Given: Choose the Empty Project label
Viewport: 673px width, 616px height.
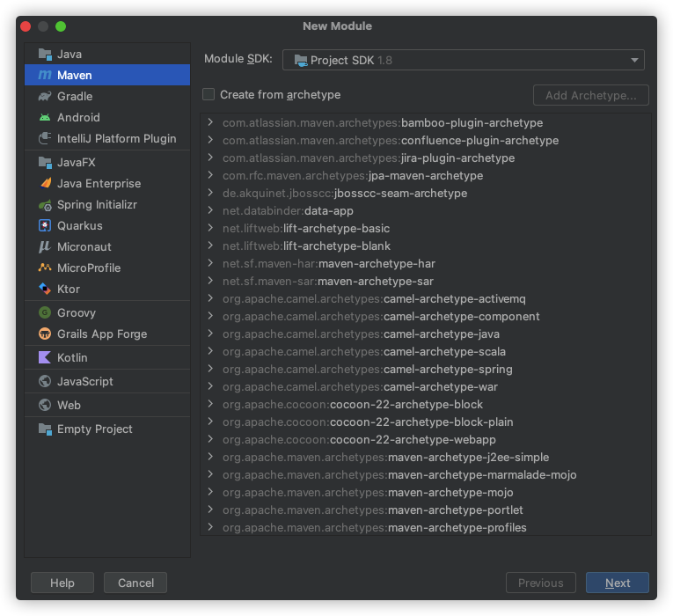Looking at the screenshot, I should click(x=95, y=429).
